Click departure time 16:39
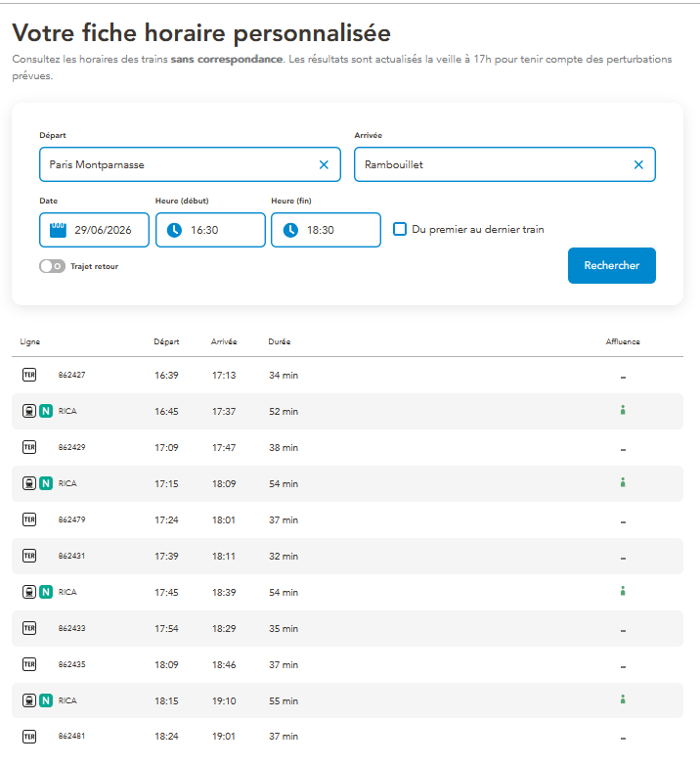 point(166,376)
